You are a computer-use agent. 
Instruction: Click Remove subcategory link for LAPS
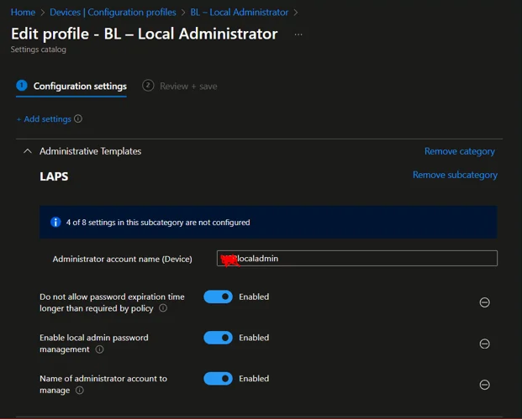455,175
